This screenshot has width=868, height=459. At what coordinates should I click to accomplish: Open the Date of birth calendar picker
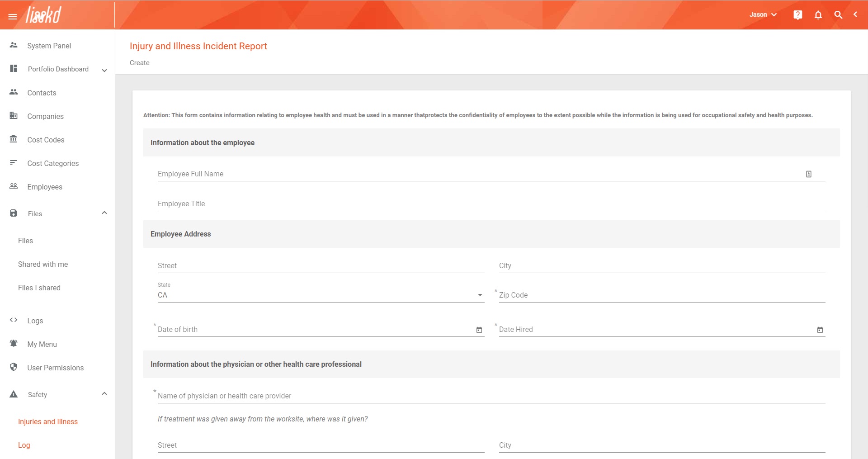tap(479, 330)
